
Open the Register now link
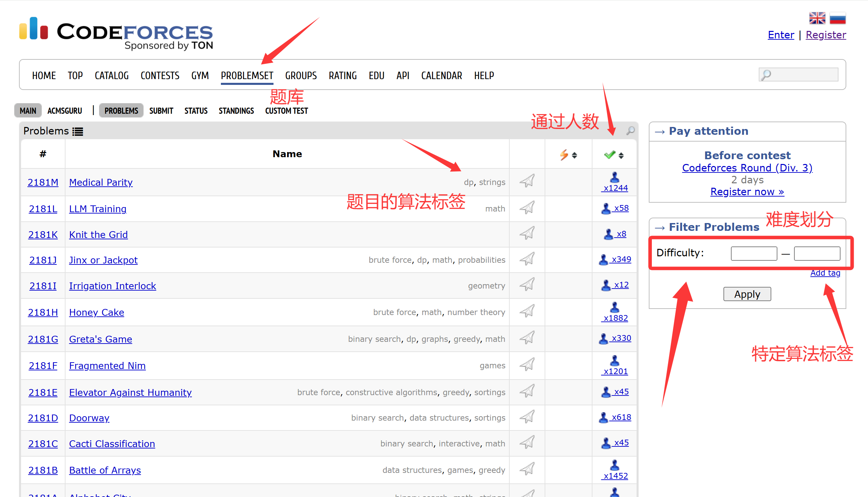pyautogui.click(x=747, y=192)
